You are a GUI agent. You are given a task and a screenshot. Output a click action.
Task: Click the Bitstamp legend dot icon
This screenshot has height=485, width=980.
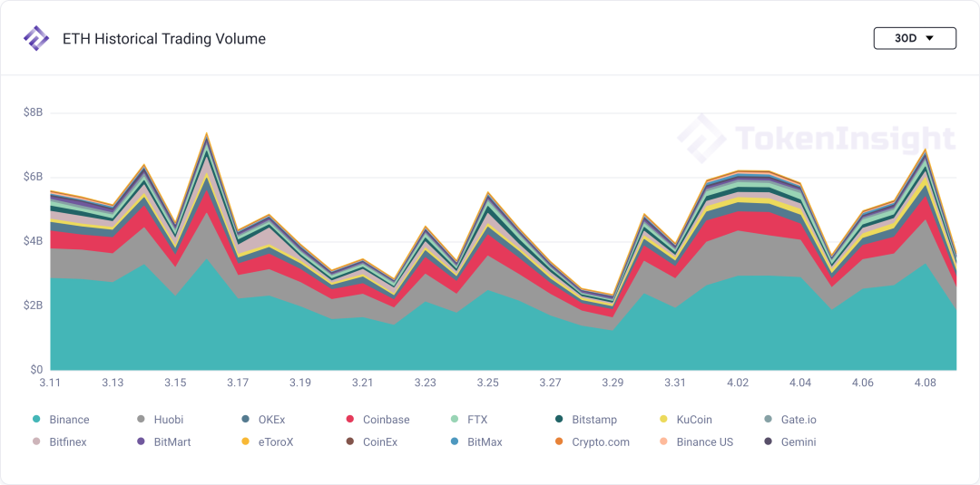(559, 420)
